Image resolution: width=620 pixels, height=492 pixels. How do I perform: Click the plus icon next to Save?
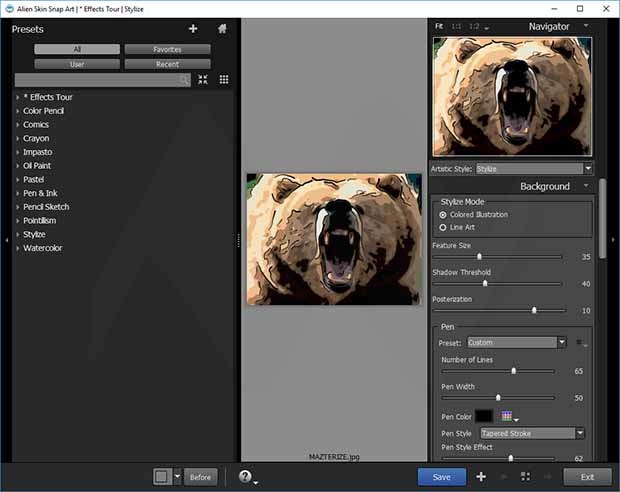pos(481,477)
